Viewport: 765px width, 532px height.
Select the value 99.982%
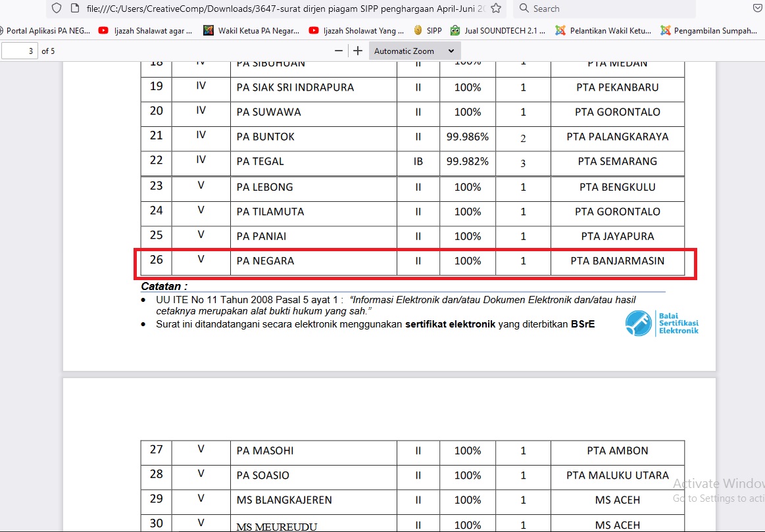click(x=468, y=161)
